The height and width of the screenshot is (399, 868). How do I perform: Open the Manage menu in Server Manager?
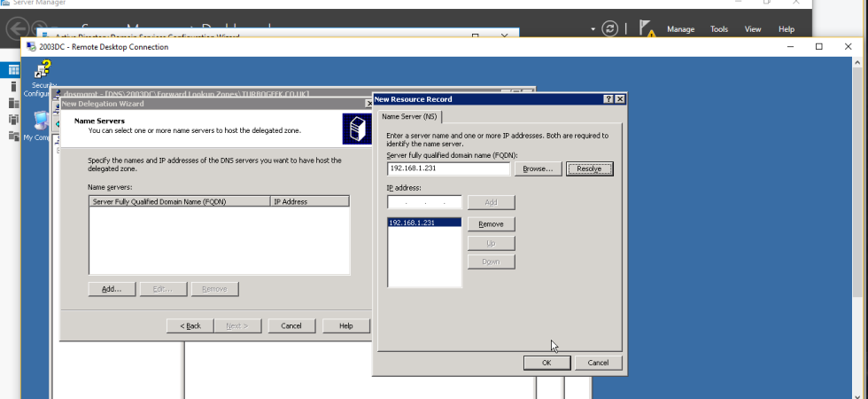coord(680,29)
